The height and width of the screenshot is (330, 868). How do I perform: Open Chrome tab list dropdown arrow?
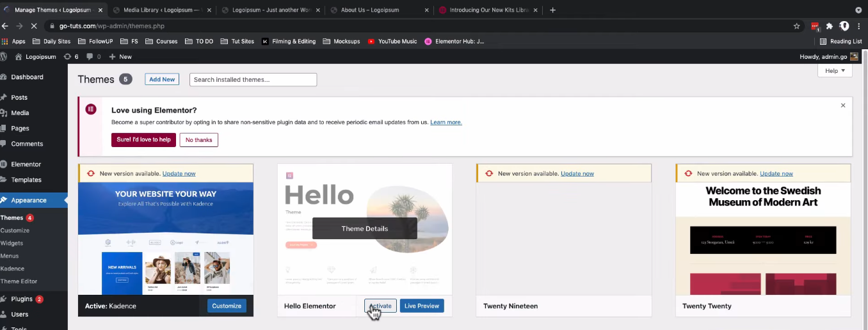(858, 10)
